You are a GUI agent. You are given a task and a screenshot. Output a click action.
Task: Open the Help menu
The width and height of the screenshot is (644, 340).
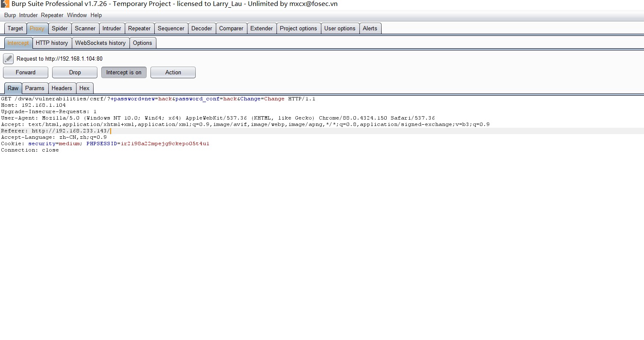96,15
